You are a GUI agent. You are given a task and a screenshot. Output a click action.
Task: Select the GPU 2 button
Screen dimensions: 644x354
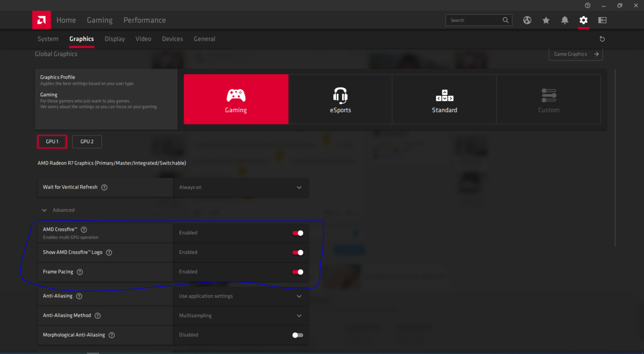[x=87, y=141]
